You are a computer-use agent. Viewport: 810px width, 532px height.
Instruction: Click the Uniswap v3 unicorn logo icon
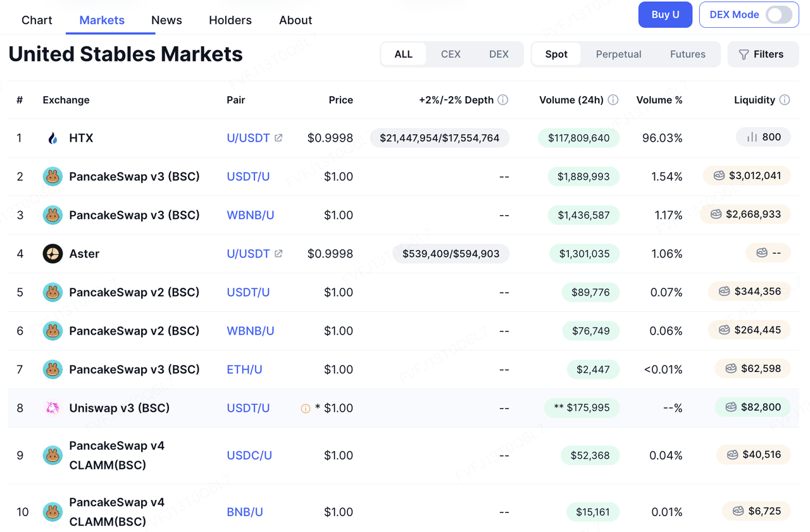[x=53, y=408]
